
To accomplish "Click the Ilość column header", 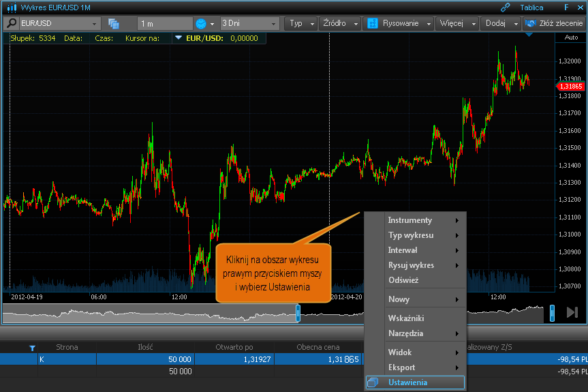I will tap(145, 347).
